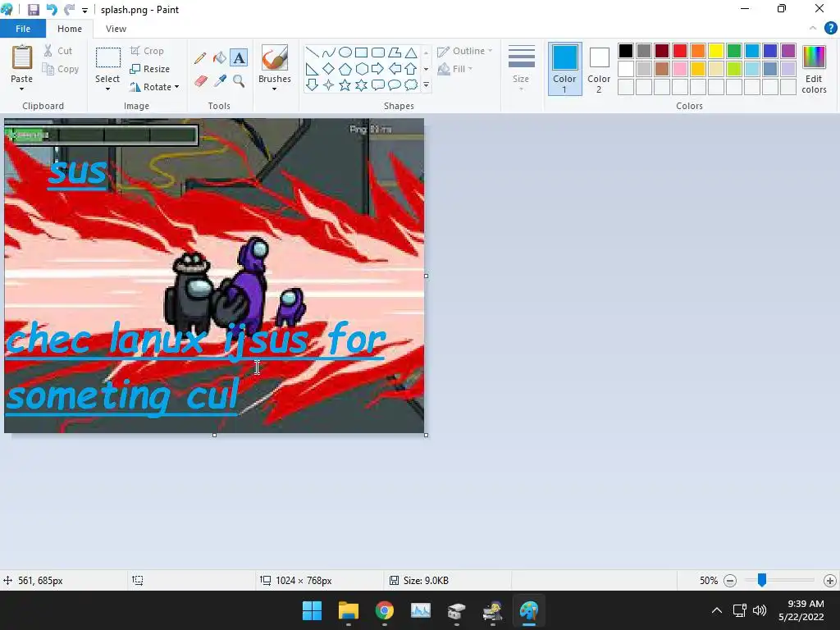Image resolution: width=840 pixels, height=630 pixels.
Task: Choose the Diamond shape
Action: pyautogui.click(x=328, y=69)
